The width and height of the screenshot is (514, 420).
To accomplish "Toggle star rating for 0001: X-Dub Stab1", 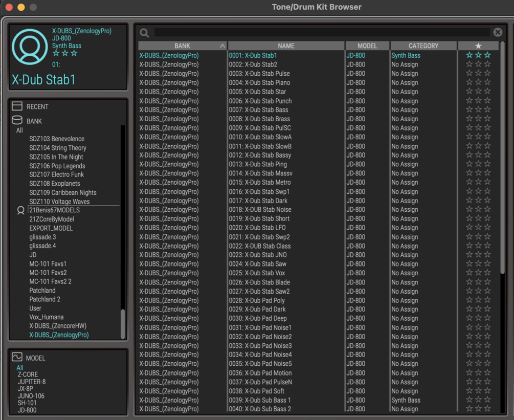I will click(478, 55).
